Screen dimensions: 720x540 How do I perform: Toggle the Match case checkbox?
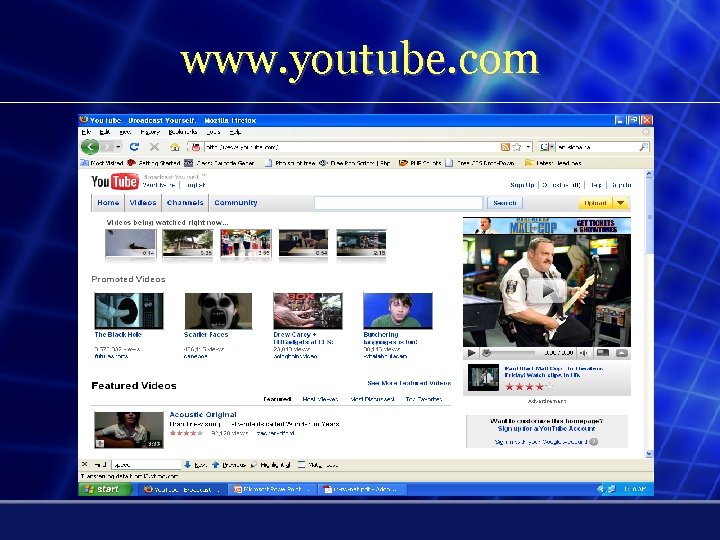click(301, 465)
